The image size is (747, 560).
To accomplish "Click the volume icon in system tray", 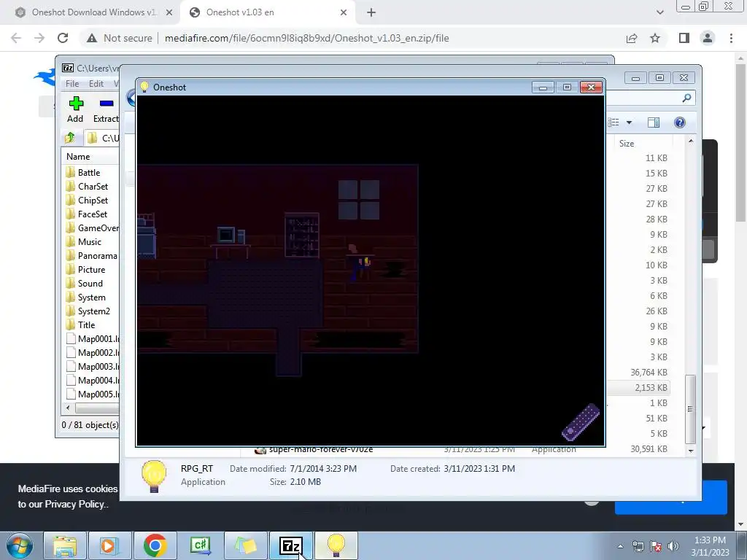I will point(673,546).
